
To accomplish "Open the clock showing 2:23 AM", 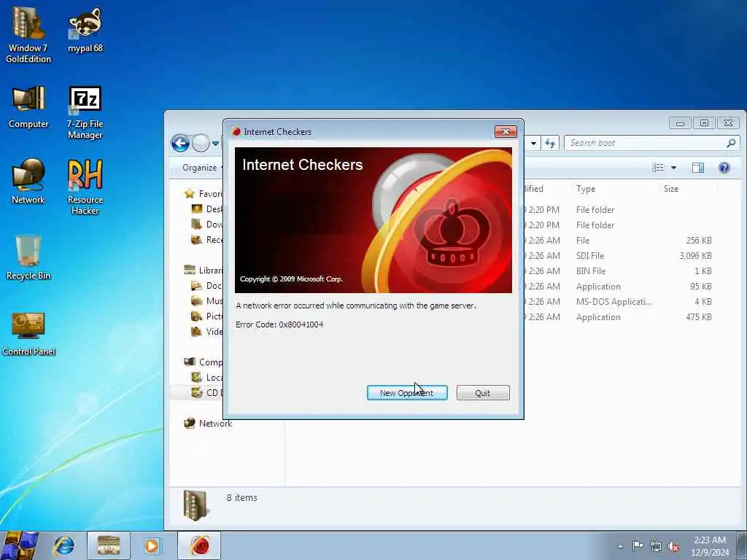I will (709, 545).
